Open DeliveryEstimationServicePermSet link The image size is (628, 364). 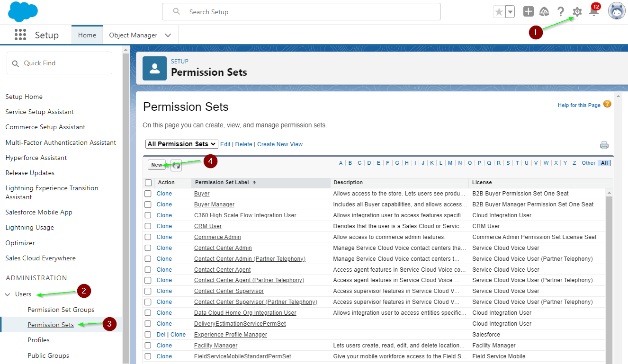[240, 324]
